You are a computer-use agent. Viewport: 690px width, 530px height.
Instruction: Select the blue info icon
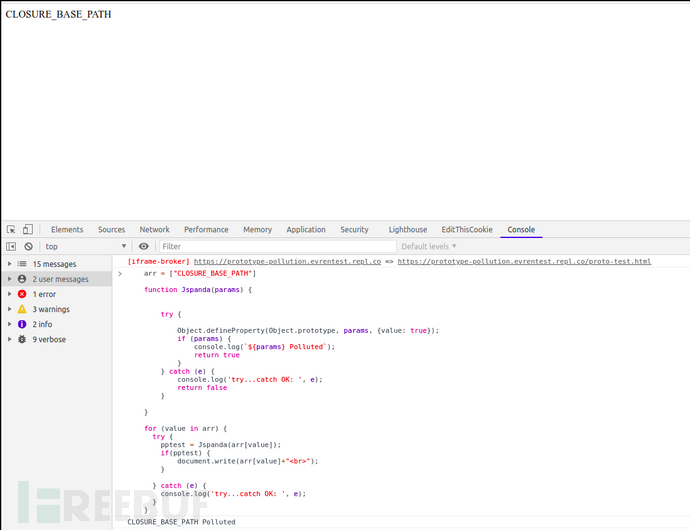[22, 324]
